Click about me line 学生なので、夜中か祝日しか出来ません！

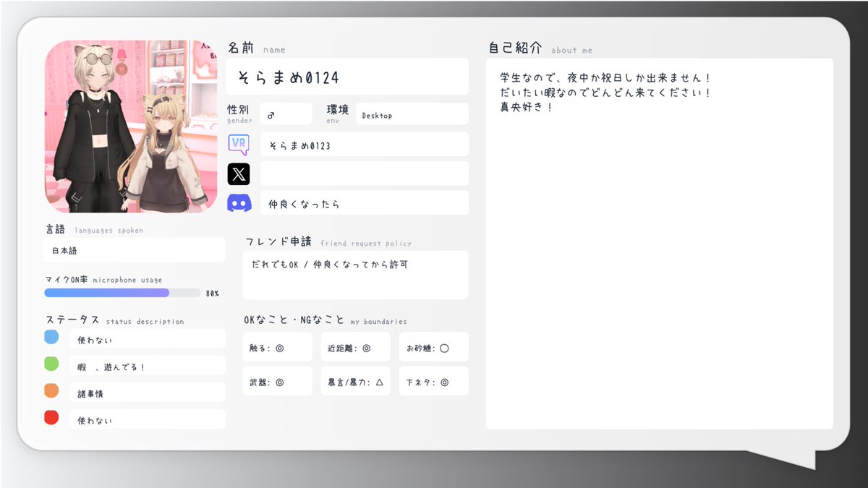pos(605,77)
